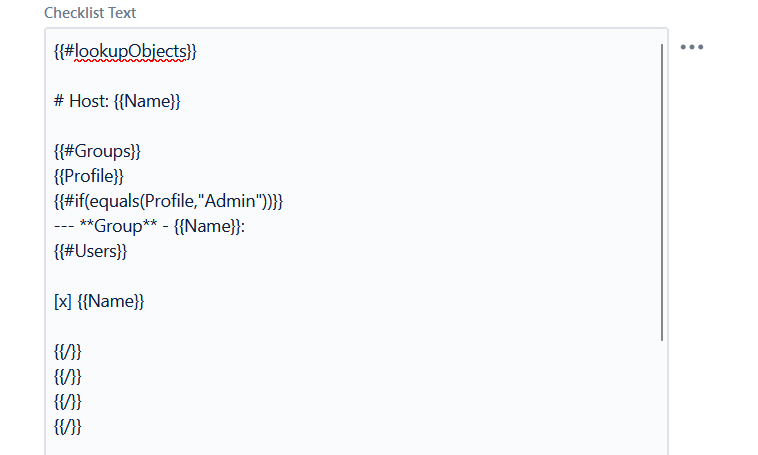The height and width of the screenshot is (455, 758).
Task: Click the bold **Group** markdown text
Action: pyautogui.click(x=118, y=226)
